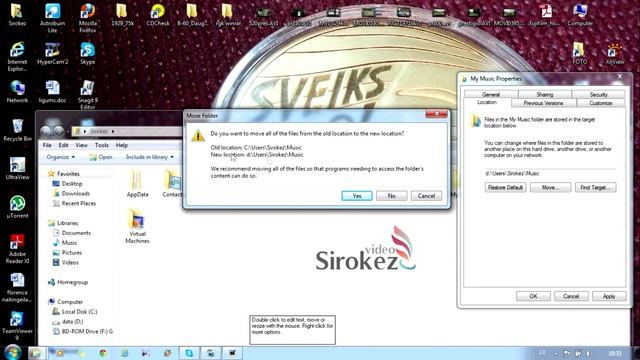Launch TeamViewer desktop shortcut

[x=17, y=326]
